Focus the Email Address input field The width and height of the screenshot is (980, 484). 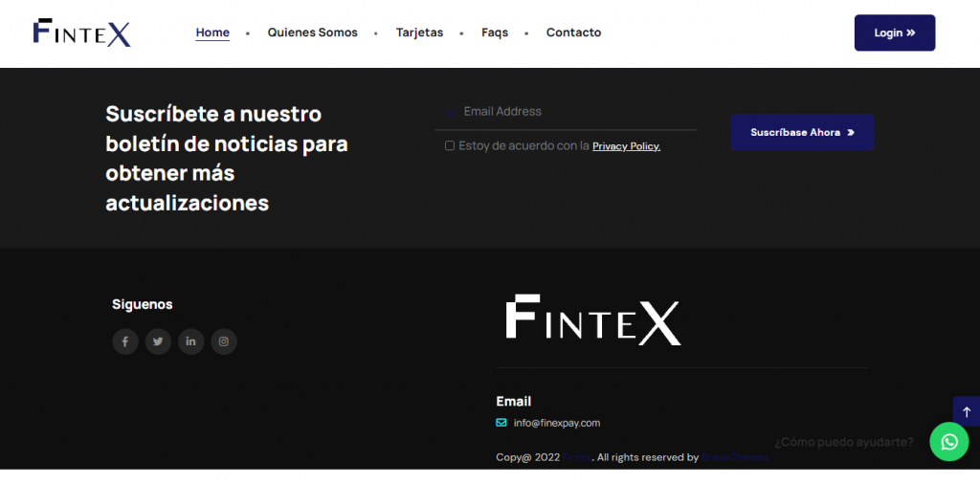574,112
